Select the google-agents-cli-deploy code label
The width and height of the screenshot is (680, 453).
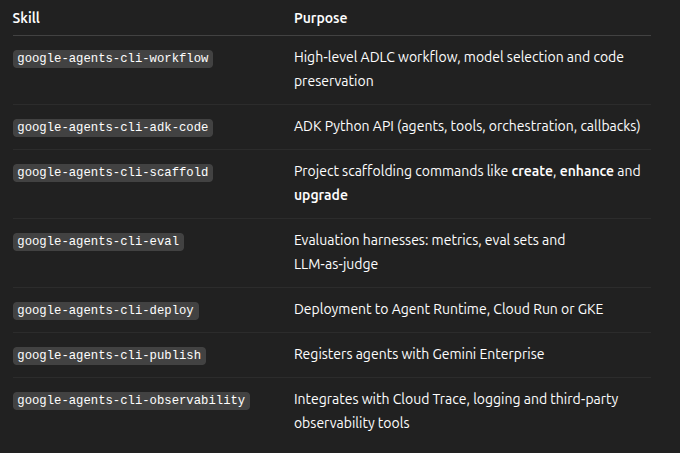[106, 310]
